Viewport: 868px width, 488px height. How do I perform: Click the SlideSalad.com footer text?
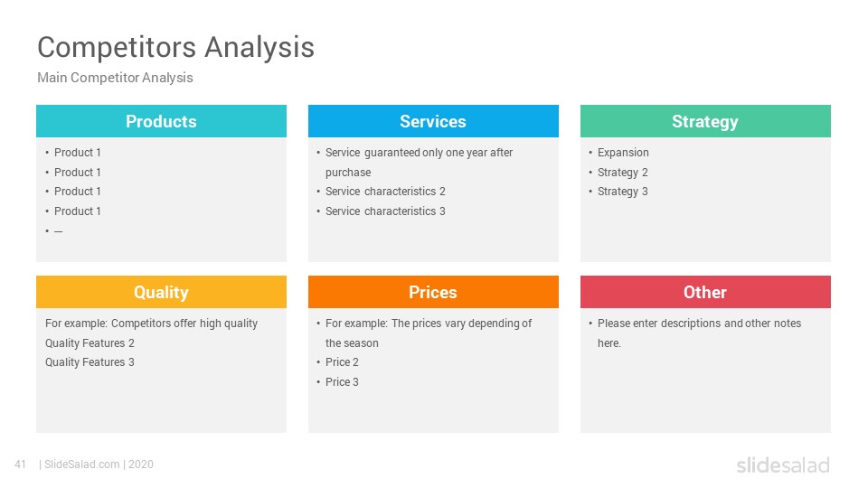coord(82,465)
